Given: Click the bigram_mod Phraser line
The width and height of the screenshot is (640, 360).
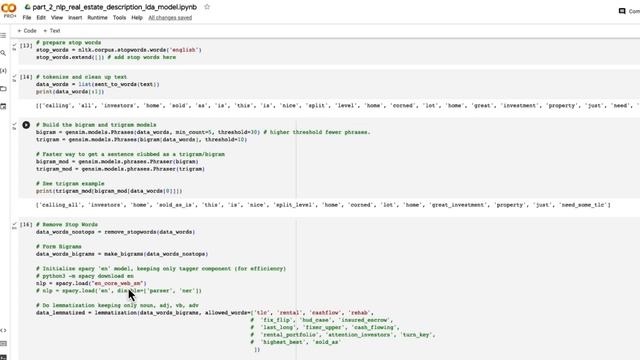Looking at the screenshot, I should 117,162.
